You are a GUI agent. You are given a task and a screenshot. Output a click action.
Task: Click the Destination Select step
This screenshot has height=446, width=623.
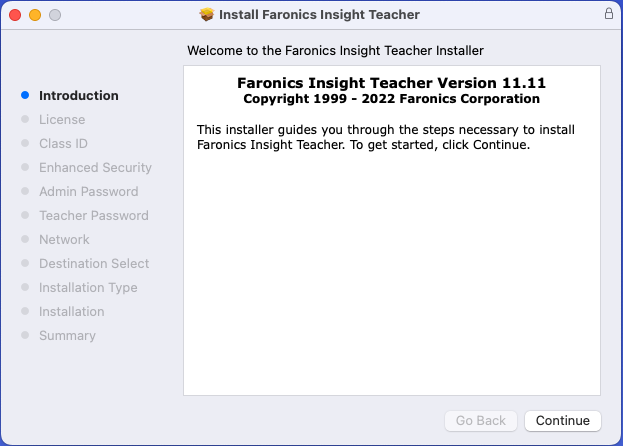(94, 264)
